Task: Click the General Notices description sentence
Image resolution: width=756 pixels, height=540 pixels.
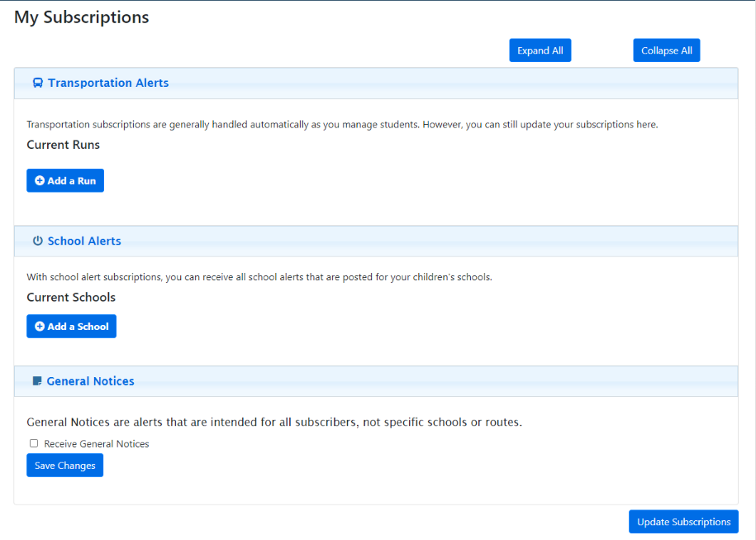Action: coord(274,423)
